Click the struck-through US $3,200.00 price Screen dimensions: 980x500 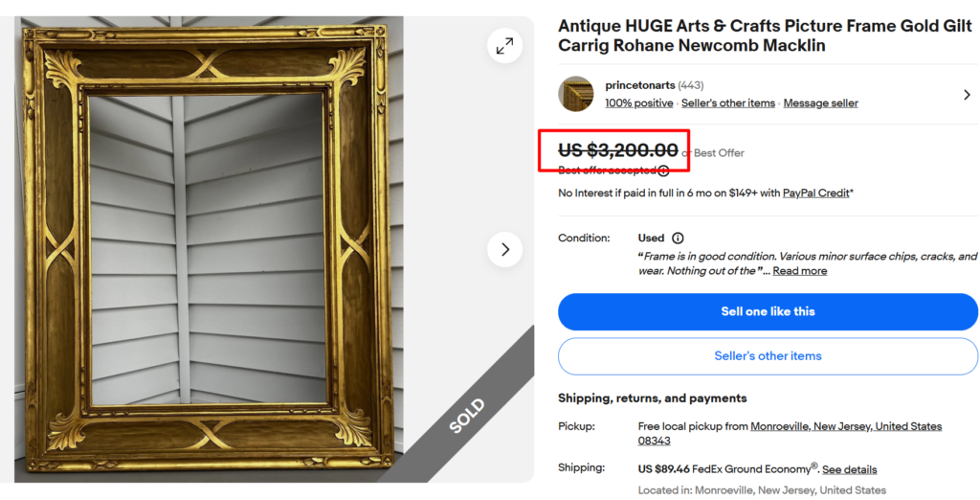tap(618, 150)
